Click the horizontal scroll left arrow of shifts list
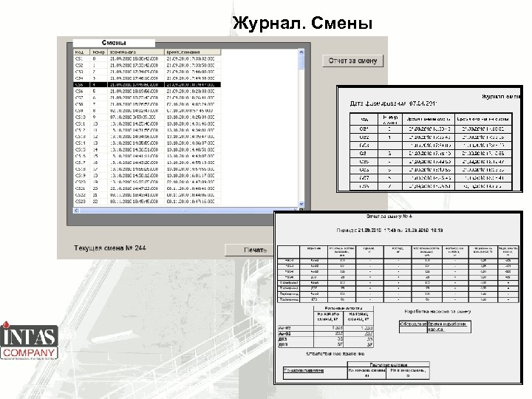 pyautogui.click(x=76, y=211)
